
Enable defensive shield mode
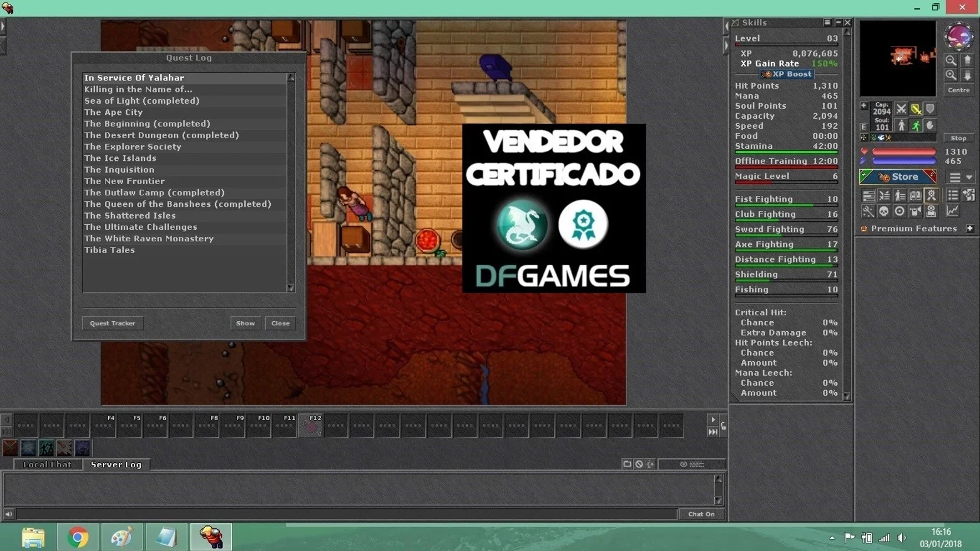[x=930, y=109]
